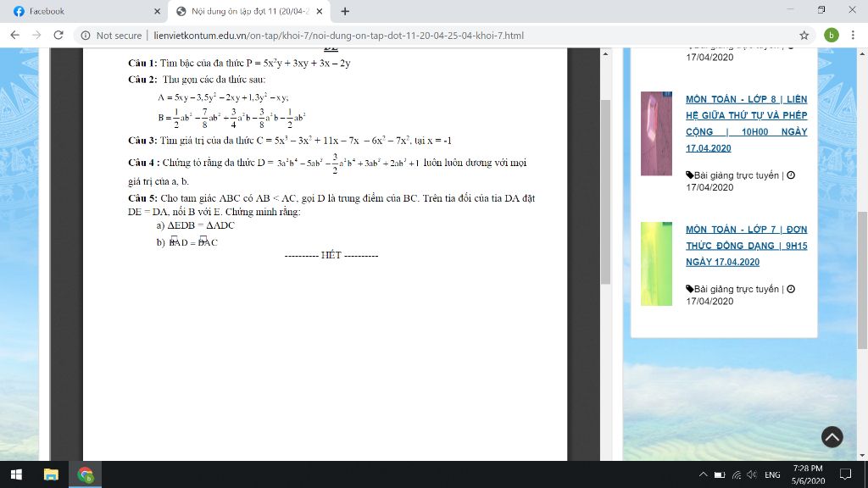This screenshot has width=868, height=488.
Task: Open the Chrome profile avatar
Action: pos(831,35)
